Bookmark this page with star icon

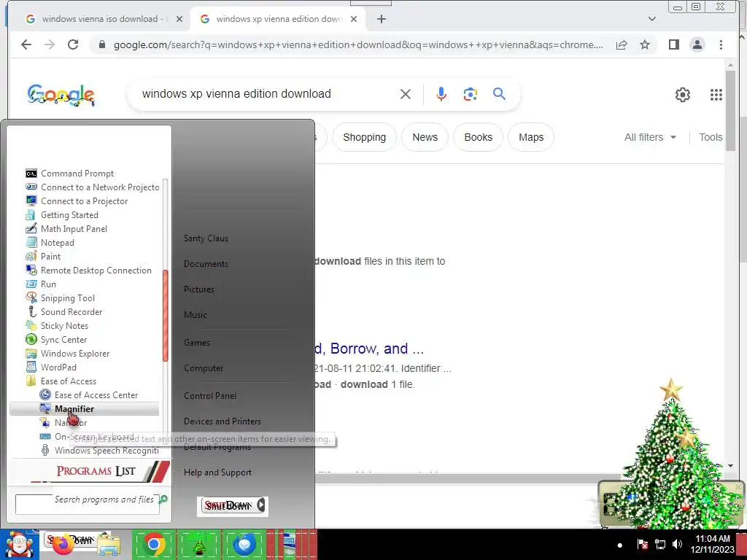(x=645, y=44)
